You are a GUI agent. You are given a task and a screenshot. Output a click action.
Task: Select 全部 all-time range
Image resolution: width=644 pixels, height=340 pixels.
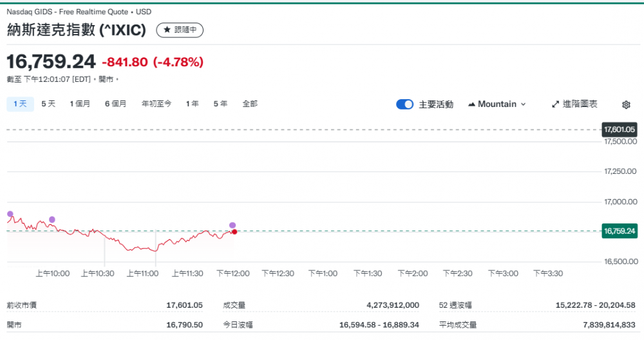(250, 104)
